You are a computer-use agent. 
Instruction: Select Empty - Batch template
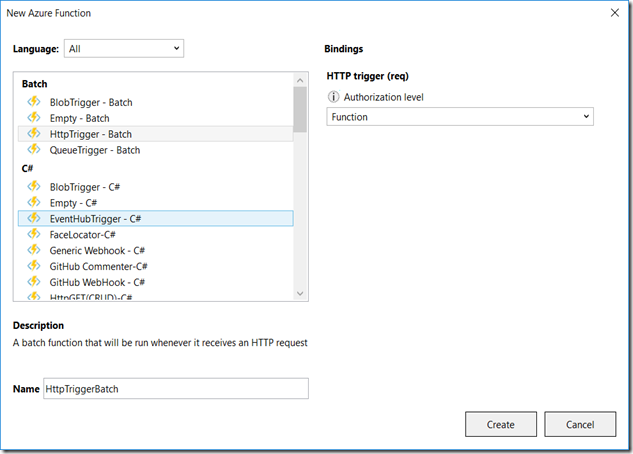tap(155, 118)
